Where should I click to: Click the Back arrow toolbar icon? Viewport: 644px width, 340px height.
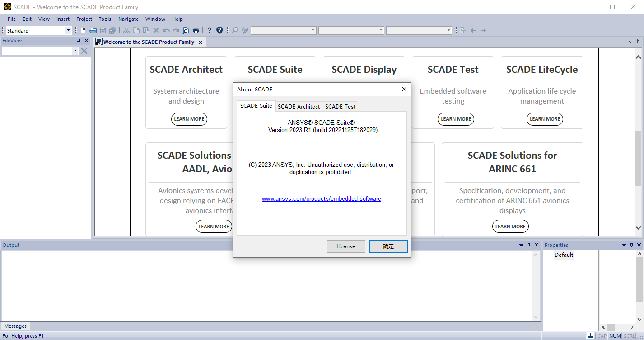tap(473, 30)
